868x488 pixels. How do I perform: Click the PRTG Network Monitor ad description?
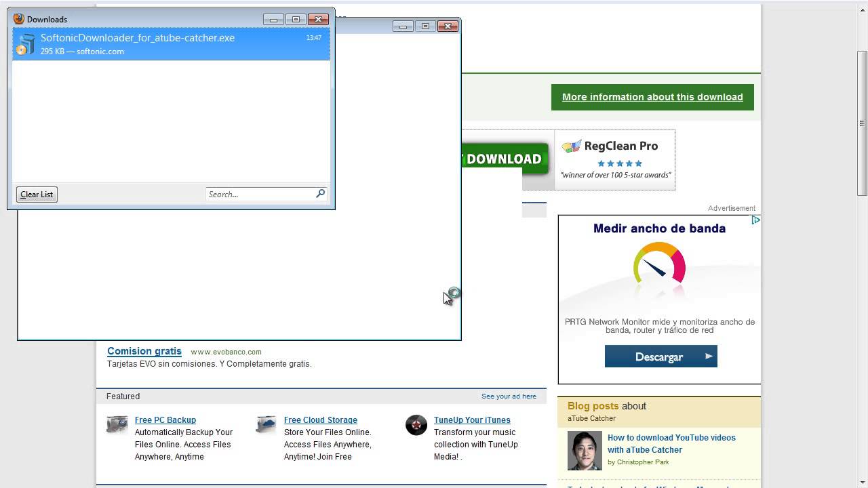point(660,326)
